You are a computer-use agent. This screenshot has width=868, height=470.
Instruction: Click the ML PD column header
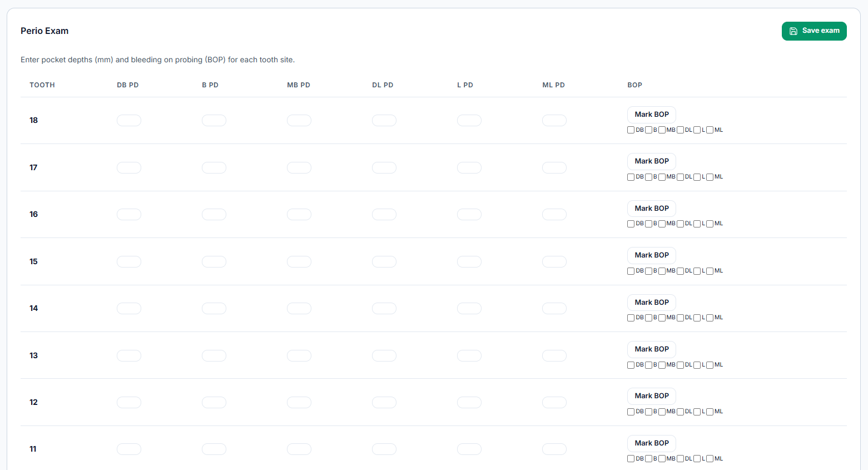tap(553, 85)
